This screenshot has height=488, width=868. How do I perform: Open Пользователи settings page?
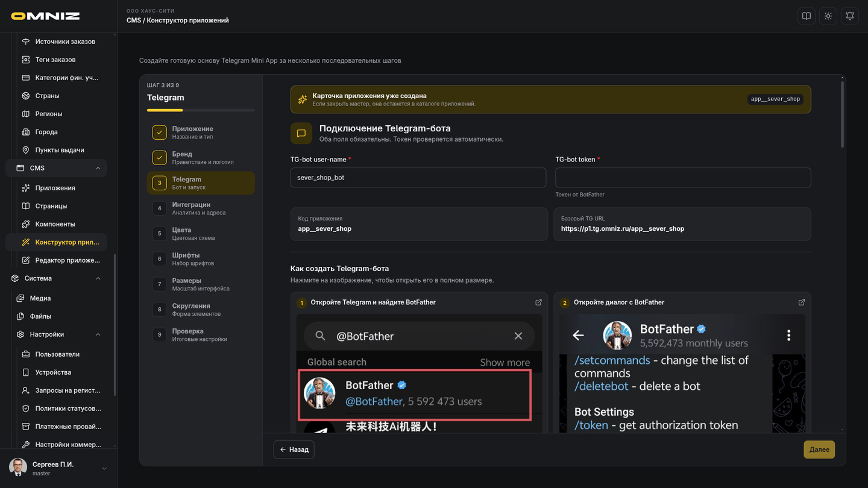tap(57, 354)
